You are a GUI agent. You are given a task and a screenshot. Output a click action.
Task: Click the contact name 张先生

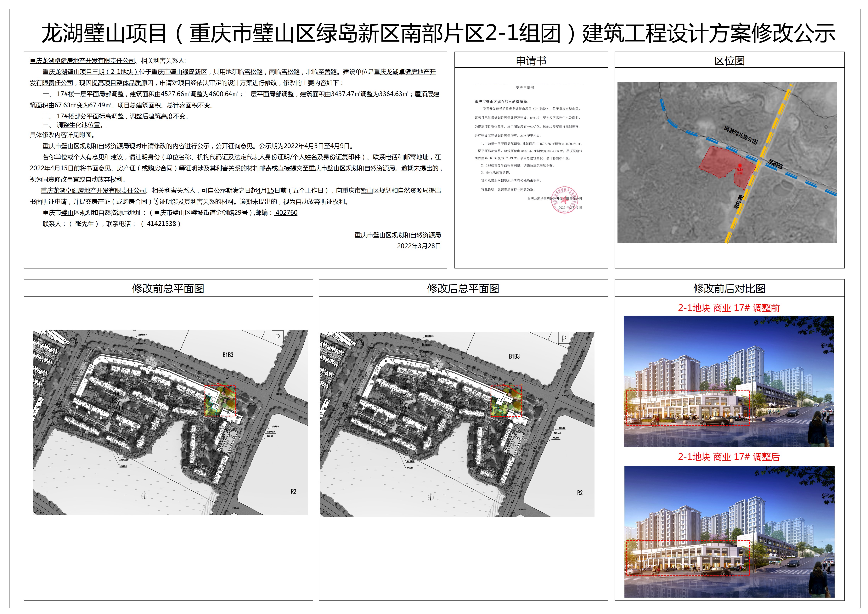pos(84,224)
